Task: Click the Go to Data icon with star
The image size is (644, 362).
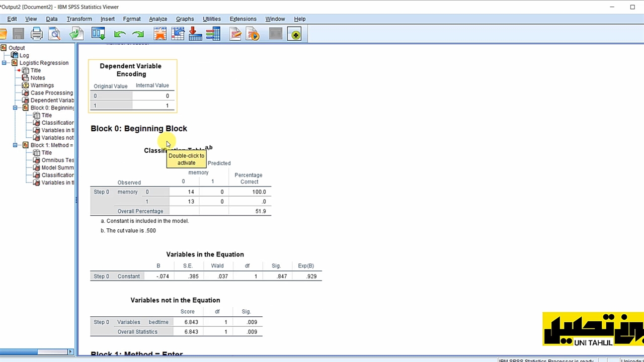Action: pos(160,34)
